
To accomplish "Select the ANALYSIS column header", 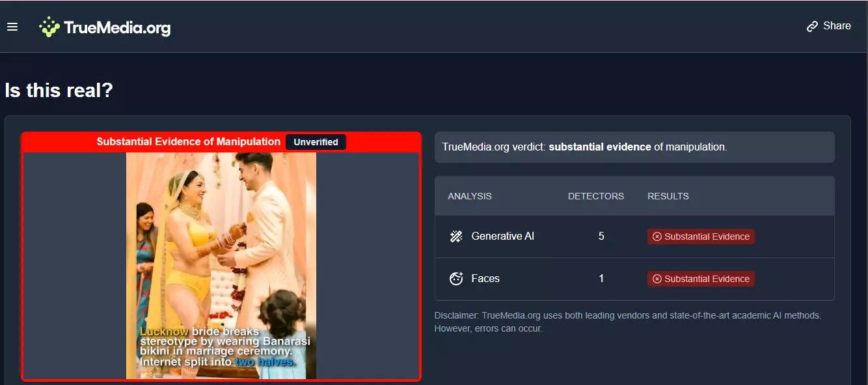I will pos(469,195).
